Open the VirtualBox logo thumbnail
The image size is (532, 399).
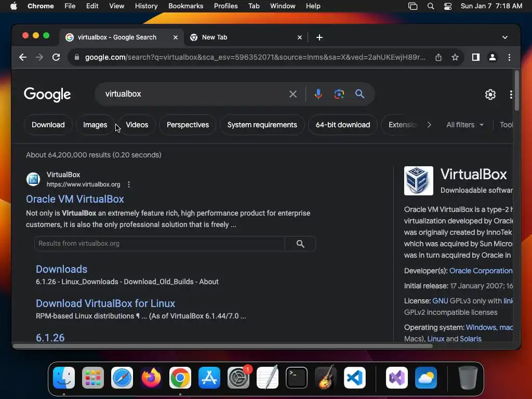point(418,181)
